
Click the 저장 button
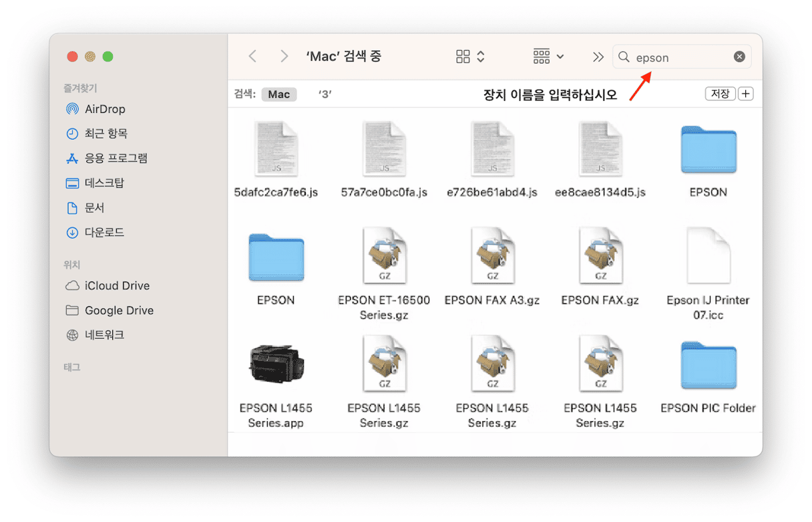720,94
